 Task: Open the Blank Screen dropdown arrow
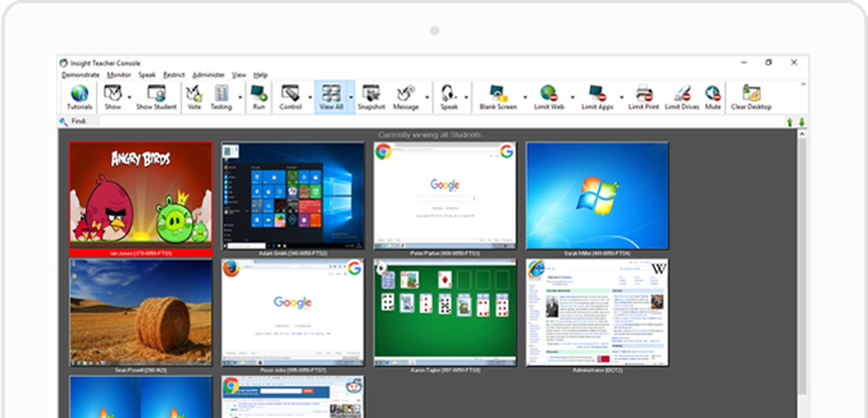524,97
